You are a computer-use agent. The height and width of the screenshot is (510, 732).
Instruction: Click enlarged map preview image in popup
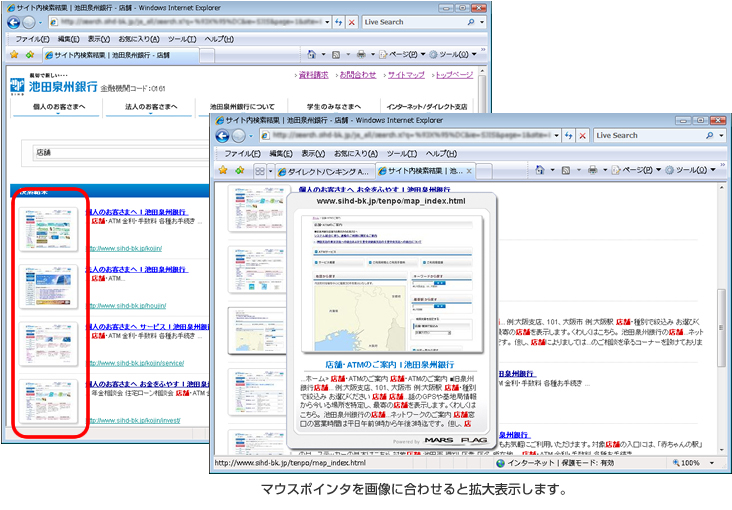pos(392,283)
